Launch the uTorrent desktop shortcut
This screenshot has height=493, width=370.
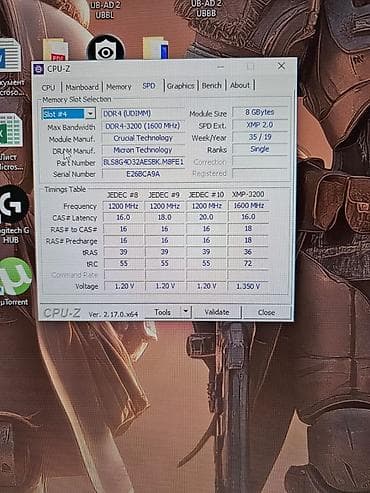pos(15,276)
